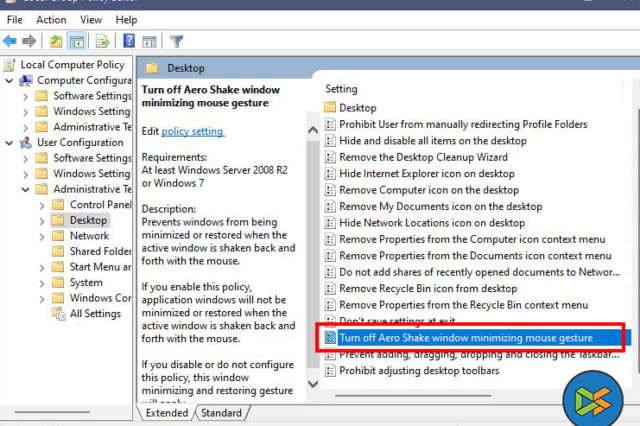Click policy icon beside Prohibit adjusting desktop toolbars
This screenshot has width=640, height=426.
330,371
